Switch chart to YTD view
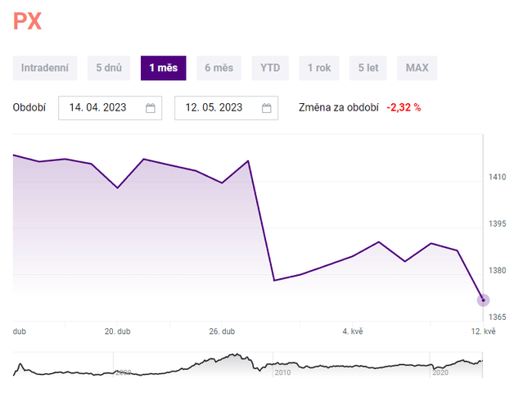The image size is (532, 401). [270, 68]
